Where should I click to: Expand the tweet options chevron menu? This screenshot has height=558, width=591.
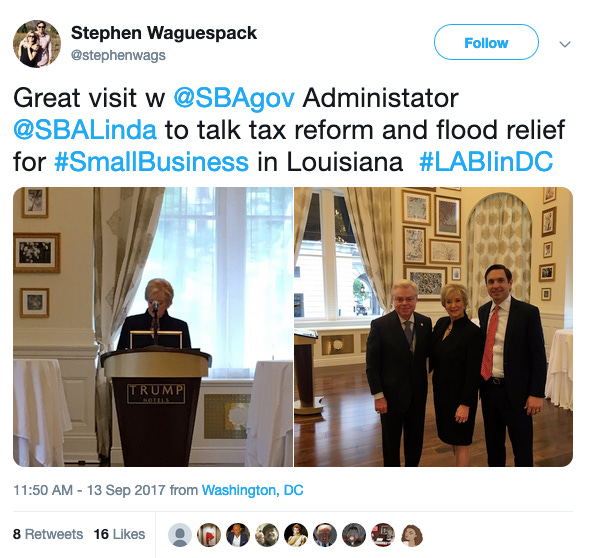point(565,44)
